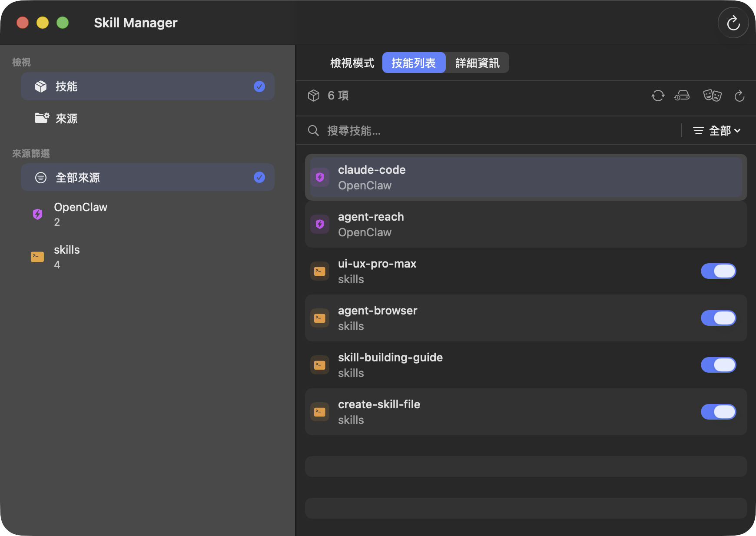Turn off the agent-browser toggle
756x536 pixels.
click(x=718, y=318)
